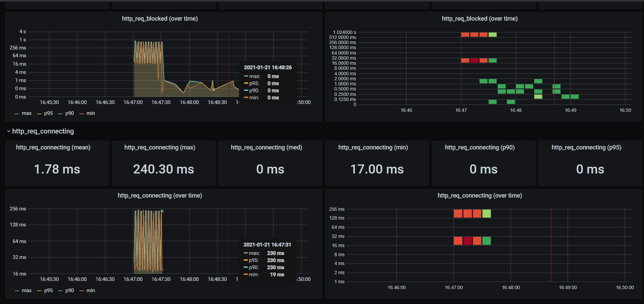The image size is (644, 304).
Task: Click tooltip timestamp 2021-01-21 16:48:26
Action: pyautogui.click(x=268, y=67)
